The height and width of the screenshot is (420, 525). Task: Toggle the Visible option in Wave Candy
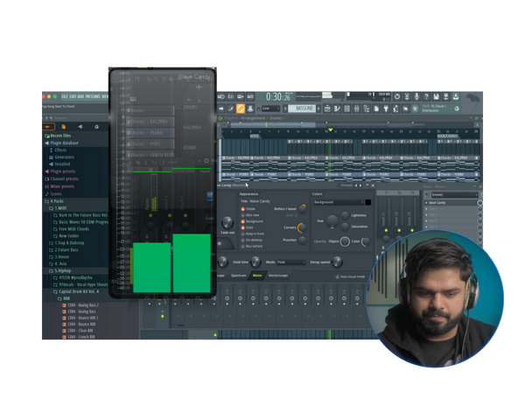(x=242, y=209)
